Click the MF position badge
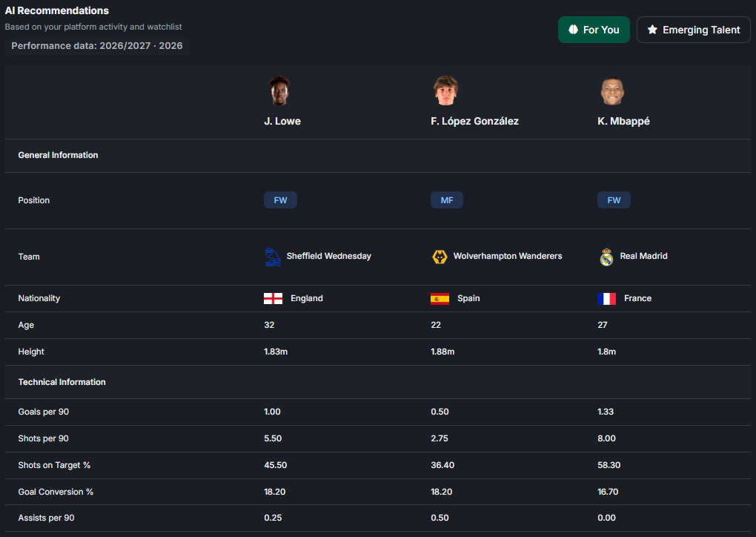This screenshot has width=756, height=537. click(x=447, y=200)
